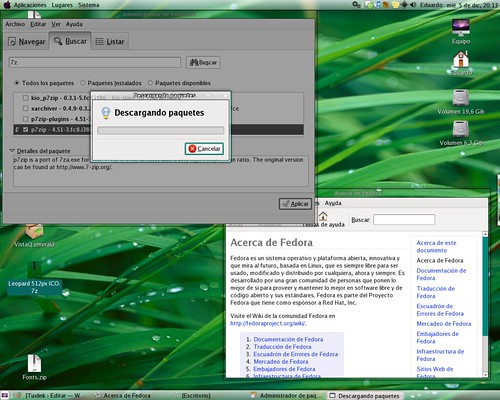Viewport: 500px width, 400px height.
Task: Click the download progress bar
Action: [x=161, y=130]
